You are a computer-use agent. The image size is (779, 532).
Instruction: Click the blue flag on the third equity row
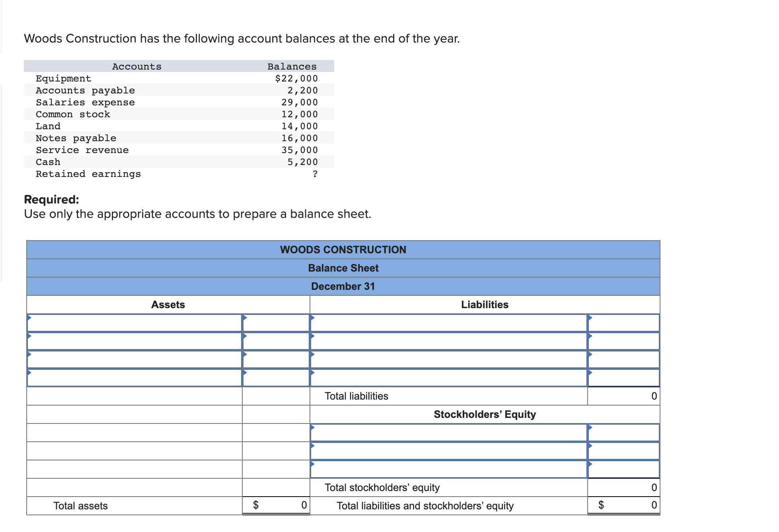[314, 463]
